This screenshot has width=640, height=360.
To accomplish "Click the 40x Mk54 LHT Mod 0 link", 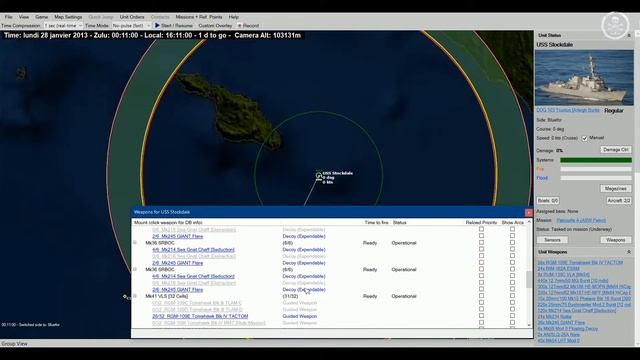I will click(x=558, y=340).
